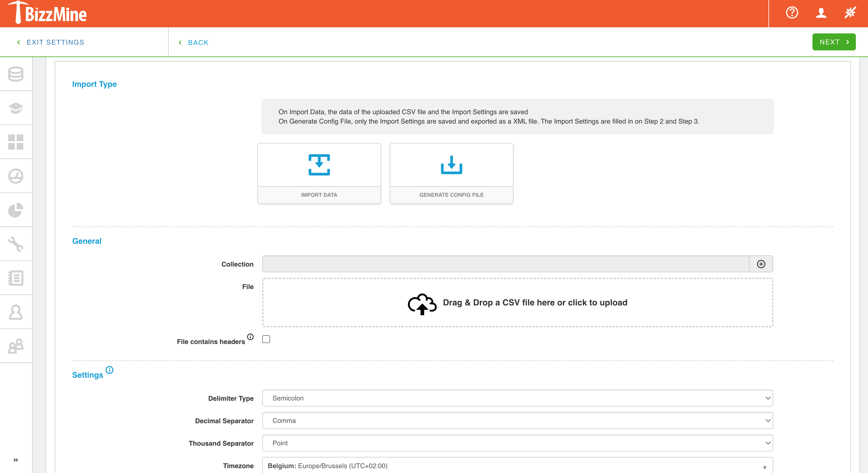Click the Next button
The height and width of the screenshot is (473, 868).
(x=834, y=42)
